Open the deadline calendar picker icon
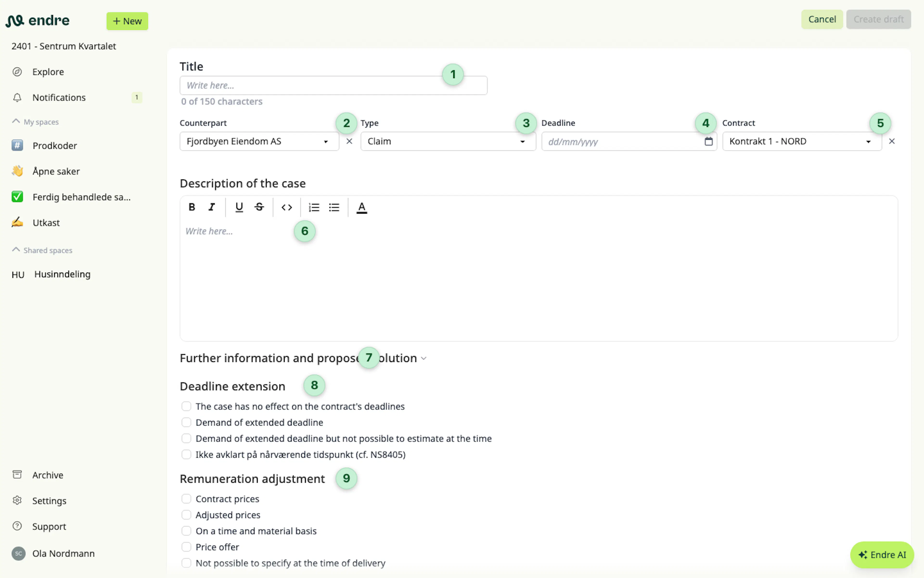924x578 pixels. pos(709,141)
